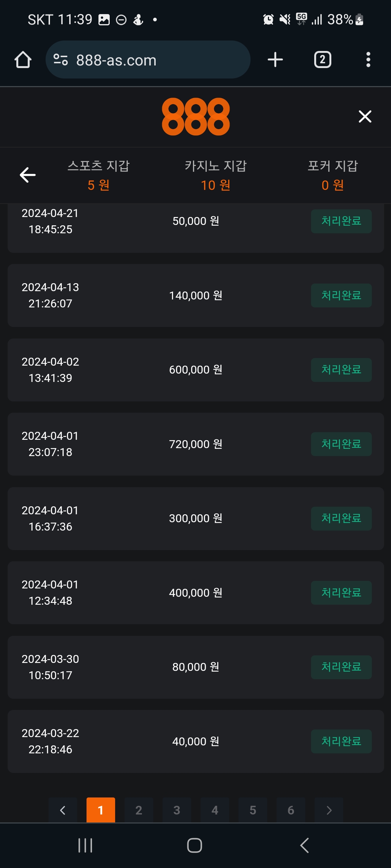This screenshot has height=868, width=391.
Task: Open the browser three-dot menu
Action: click(x=368, y=60)
